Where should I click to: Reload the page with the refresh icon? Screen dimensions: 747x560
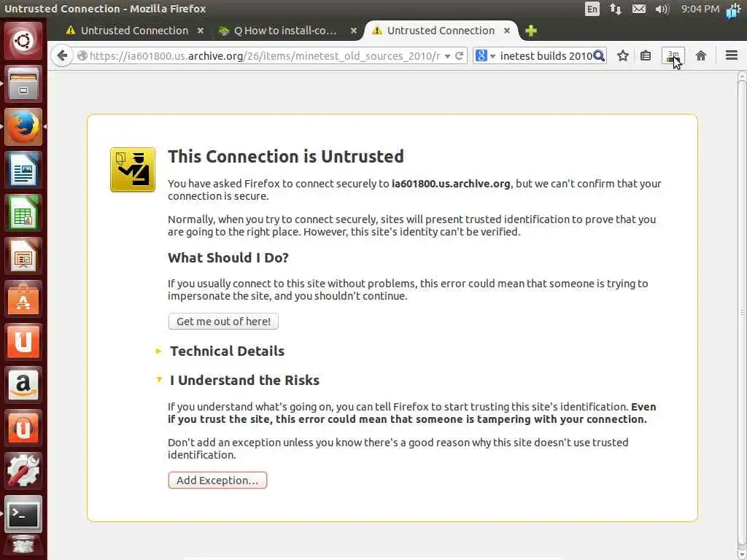pyautogui.click(x=460, y=55)
